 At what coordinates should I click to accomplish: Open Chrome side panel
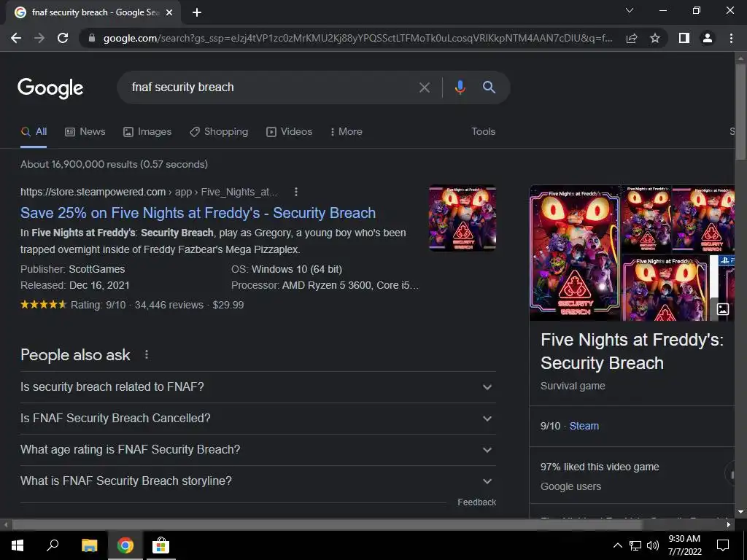coord(684,38)
